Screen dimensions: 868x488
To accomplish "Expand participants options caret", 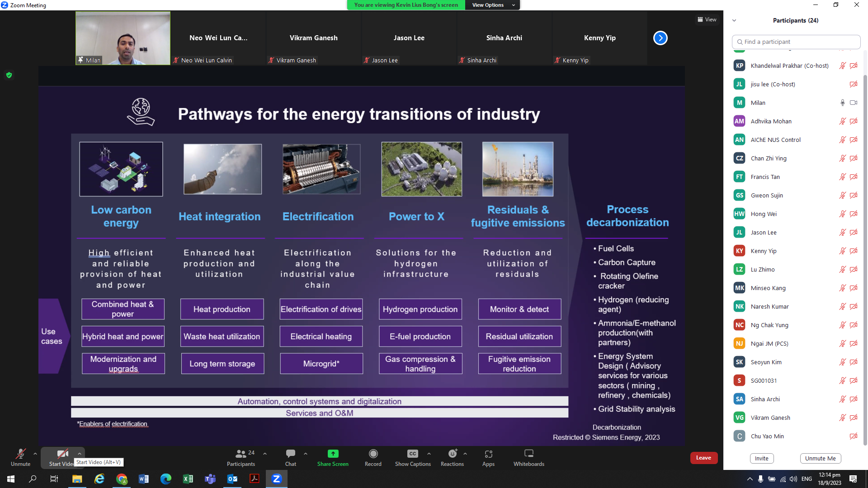I will coord(265,454).
